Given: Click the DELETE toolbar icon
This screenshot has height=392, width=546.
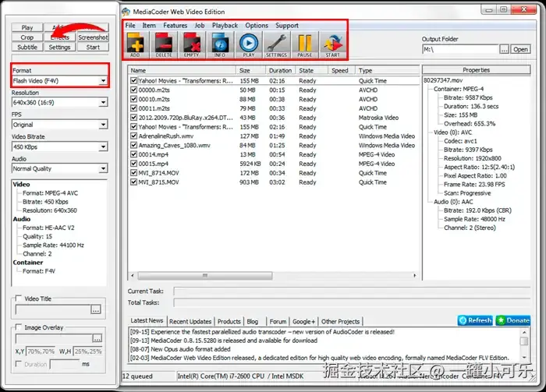Looking at the screenshot, I should coord(164,45).
